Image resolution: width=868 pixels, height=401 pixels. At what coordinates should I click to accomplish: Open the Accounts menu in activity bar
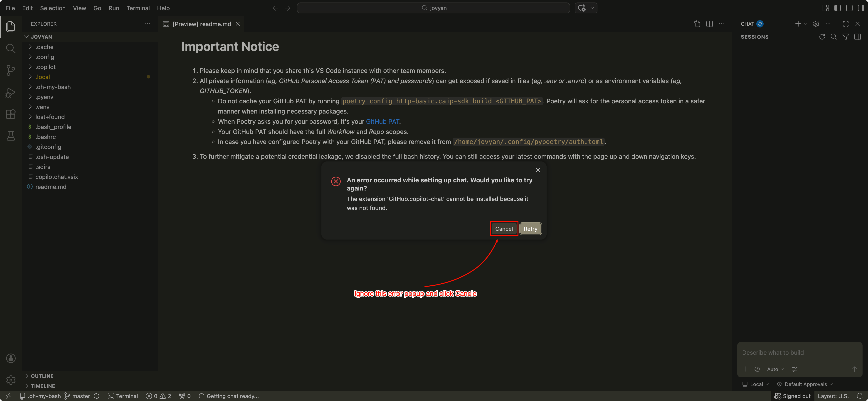coord(11,358)
